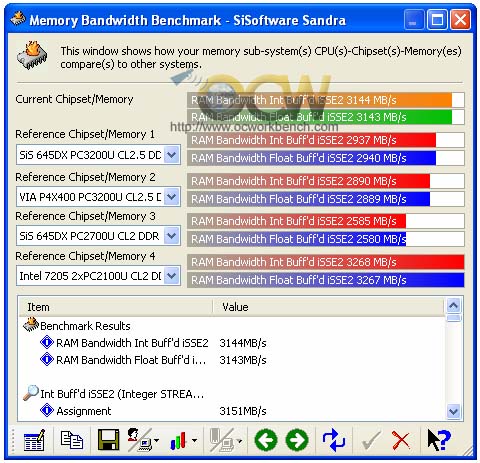The height and width of the screenshot is (463, 480).
Task: Open the Reference Chipset/Memory 1 dropdown
Action: pyautogui.click(x=172, y=155)
